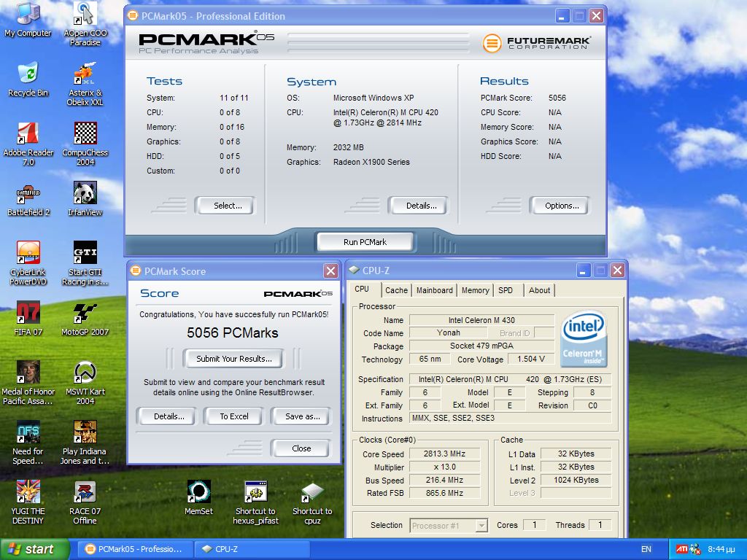Click the PCMark Score 5056 result value

[x=557, y=98]
